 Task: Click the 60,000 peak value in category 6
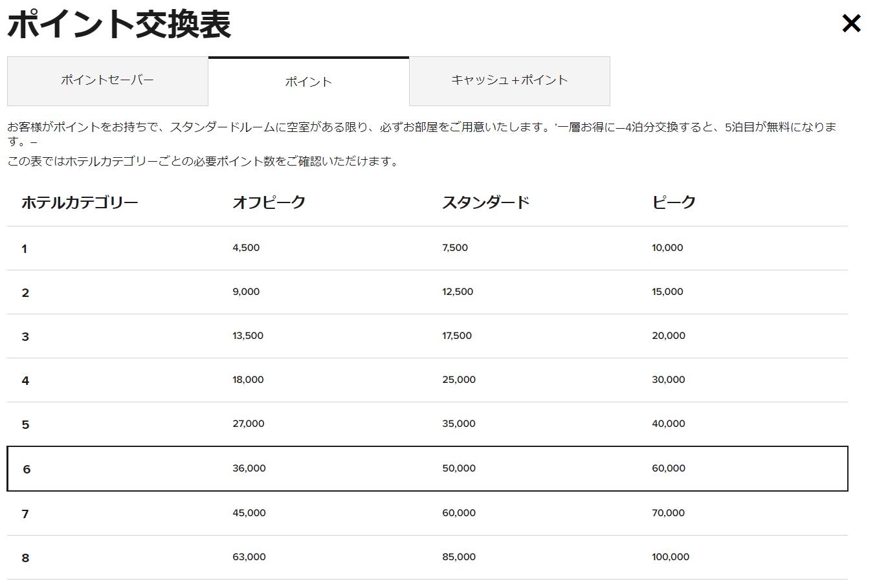coord(669,468)
